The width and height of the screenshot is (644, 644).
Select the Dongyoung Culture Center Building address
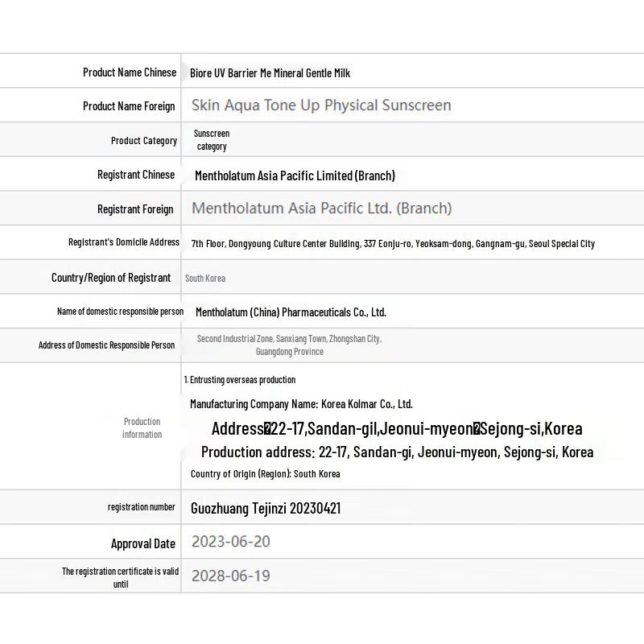click(393, 243)
